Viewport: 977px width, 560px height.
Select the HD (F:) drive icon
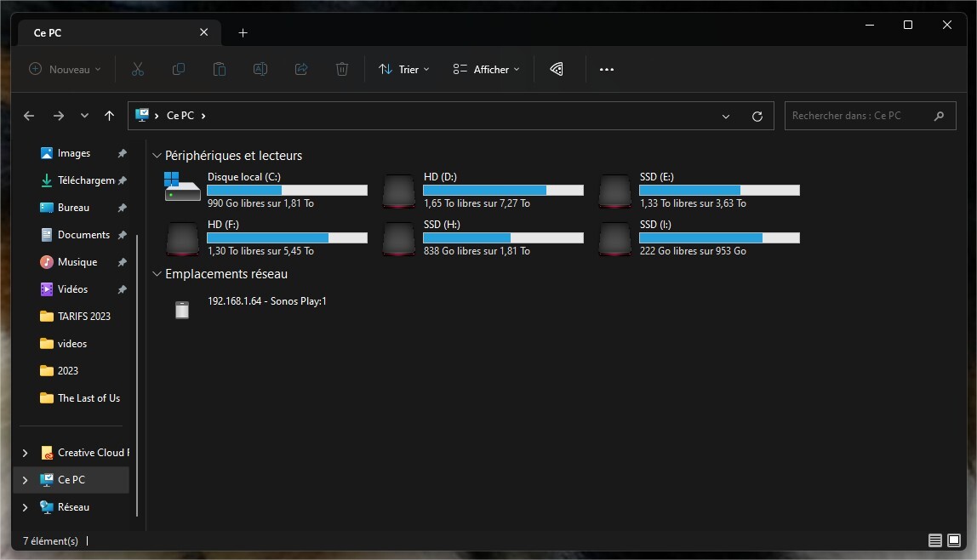tap(183, 238)
